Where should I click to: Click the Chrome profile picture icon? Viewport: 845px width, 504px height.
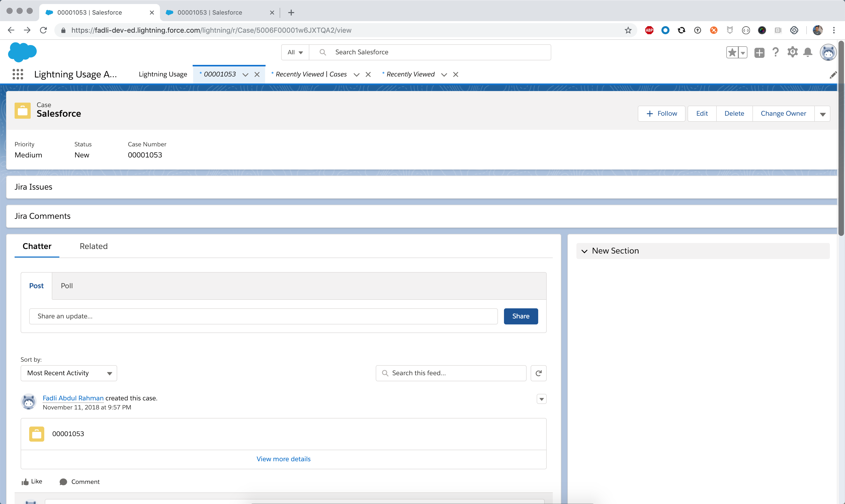(818, 30)
